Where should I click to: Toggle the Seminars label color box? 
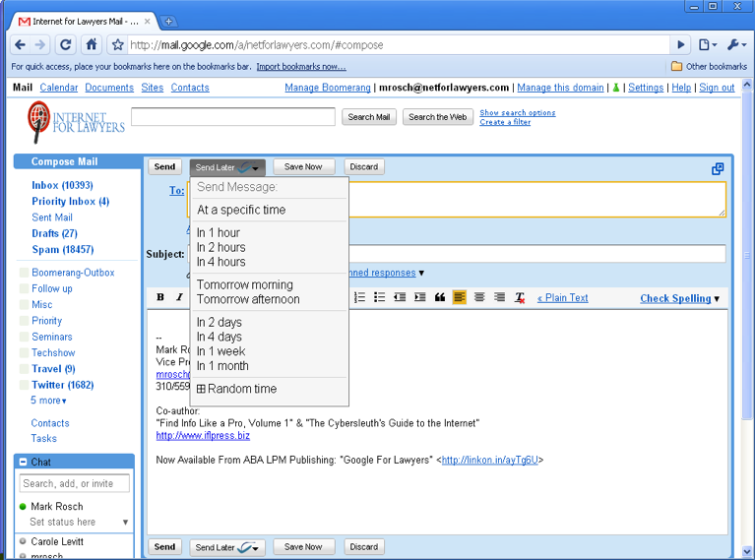(24, 337)
